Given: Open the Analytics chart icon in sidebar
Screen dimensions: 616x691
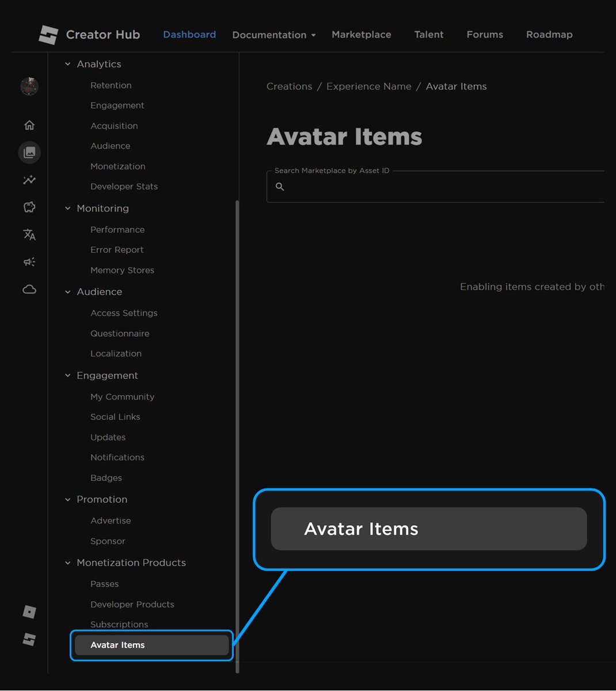Looking at the screenshot, I should point(29,180).
